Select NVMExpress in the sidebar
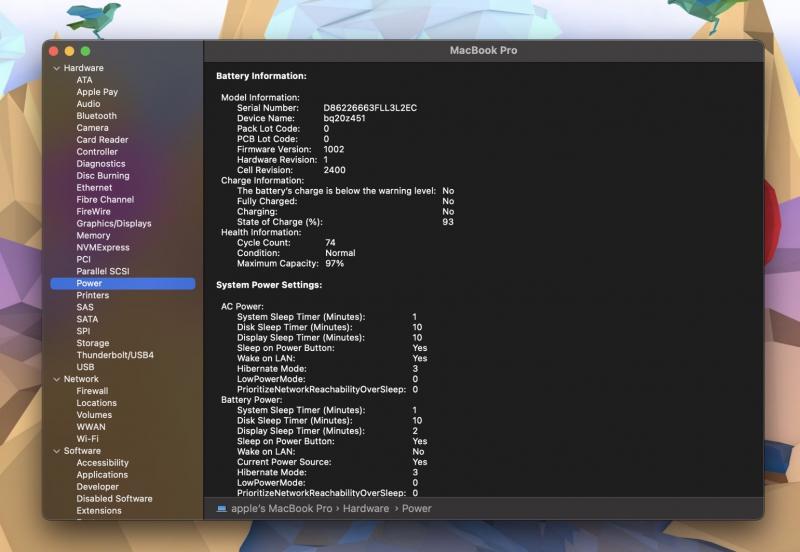800x552 pixels. (103, 247)
